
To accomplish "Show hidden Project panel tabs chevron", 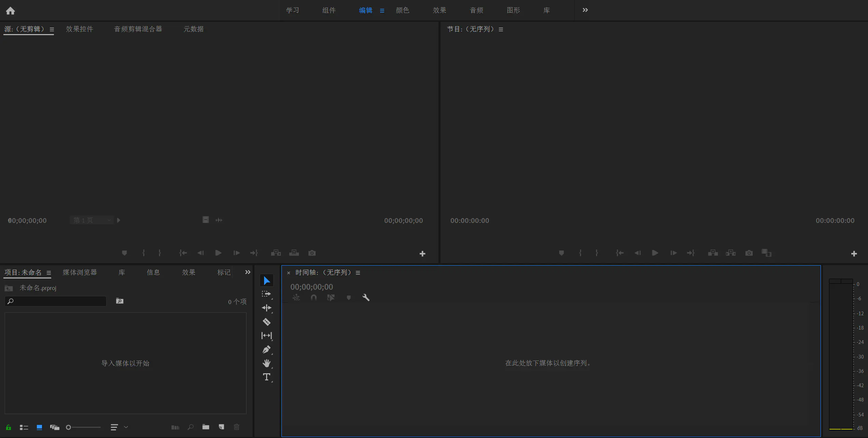I will click(248, 272).
